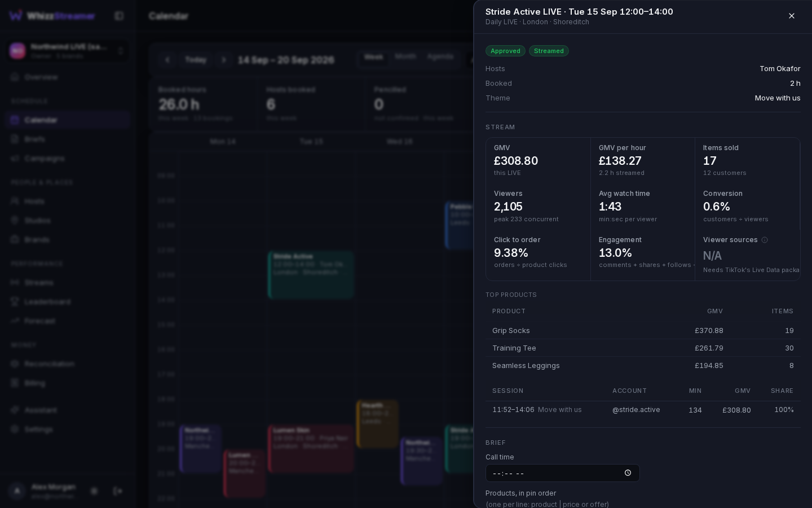Click the SESSION column header
The height and width of the screenshot is (508, 812).
507,391
